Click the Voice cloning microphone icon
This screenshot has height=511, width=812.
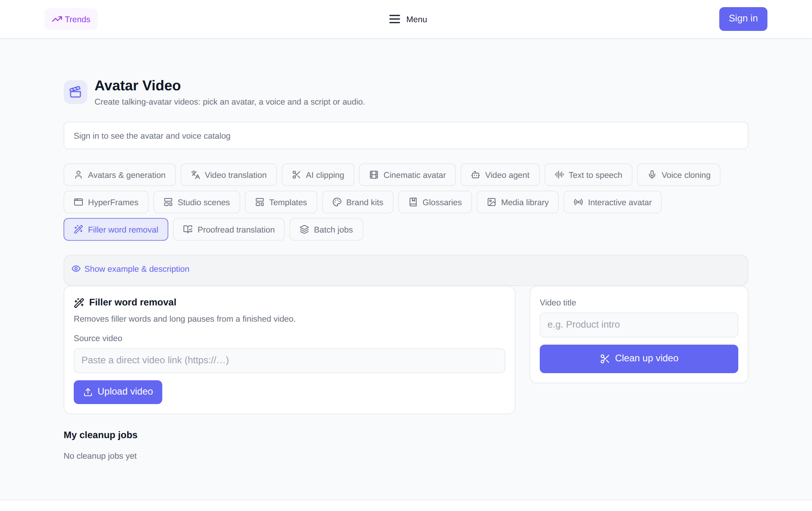click(652, 175)
